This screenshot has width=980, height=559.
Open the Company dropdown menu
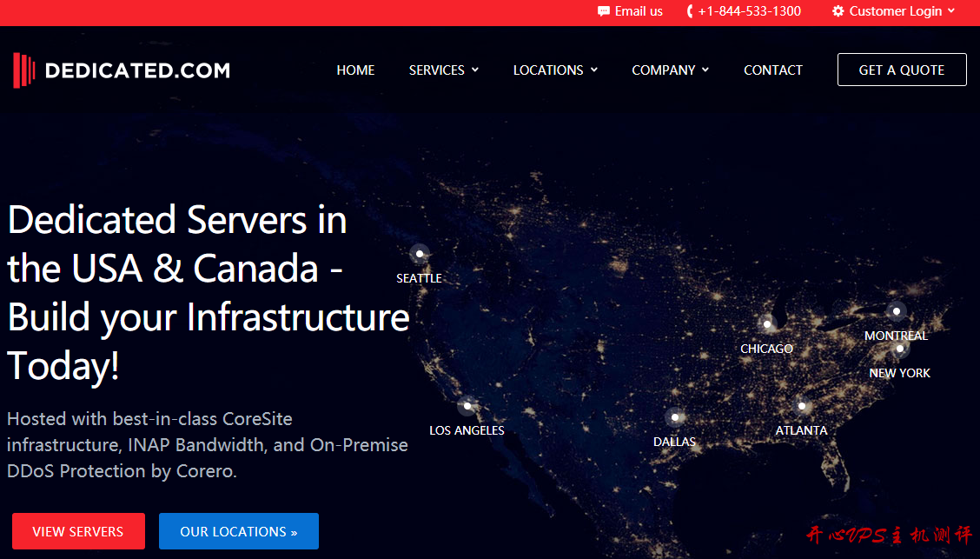point(670,70)
